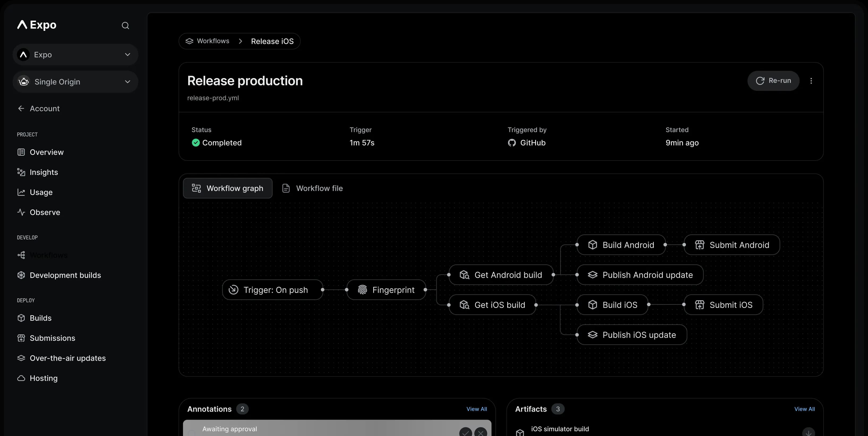Open the Single Origin project dropdown
The width and height of the screenshot is (868, 436).
75,82
